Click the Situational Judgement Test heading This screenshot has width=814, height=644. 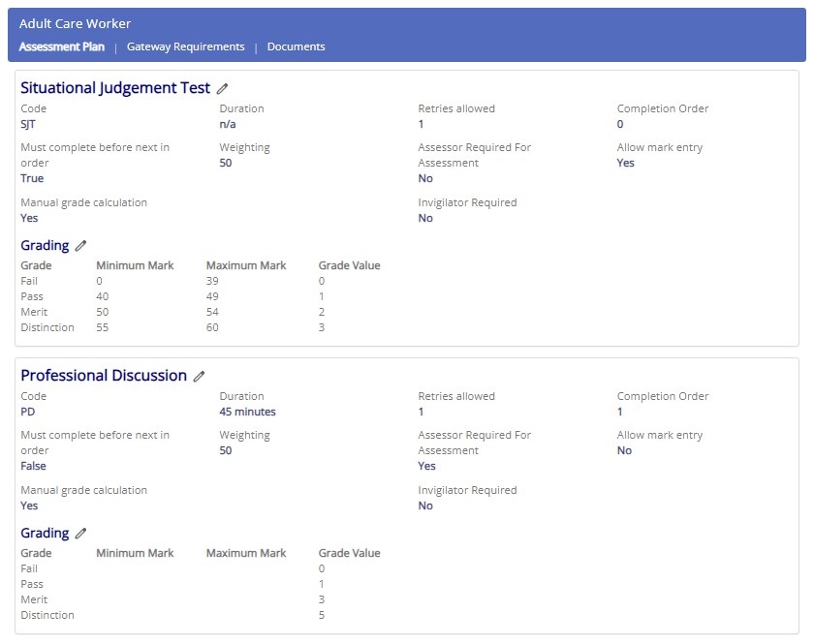[x=115, y=88]
